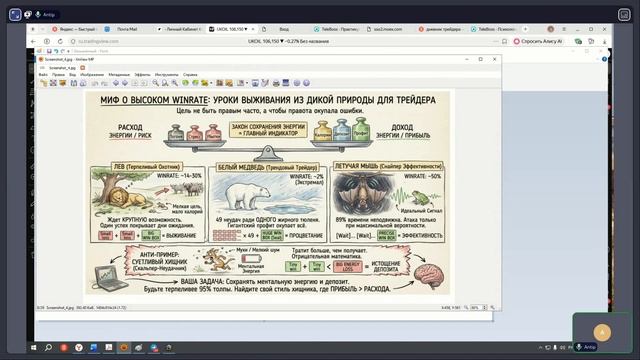Viewport: 640px width, 360px height.
Task: Open the Правка menu
Action: (x=58, y=75)
